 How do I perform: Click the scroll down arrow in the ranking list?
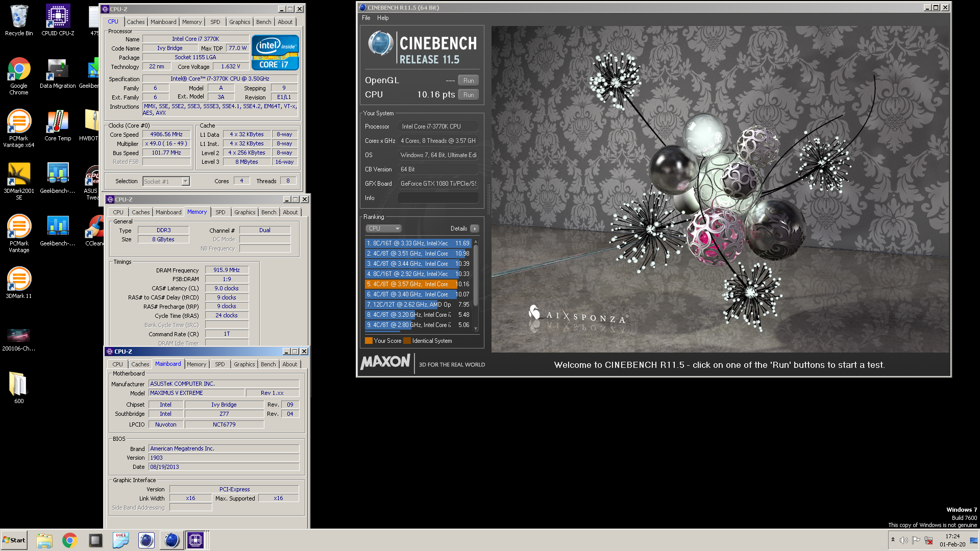point(476,329)
